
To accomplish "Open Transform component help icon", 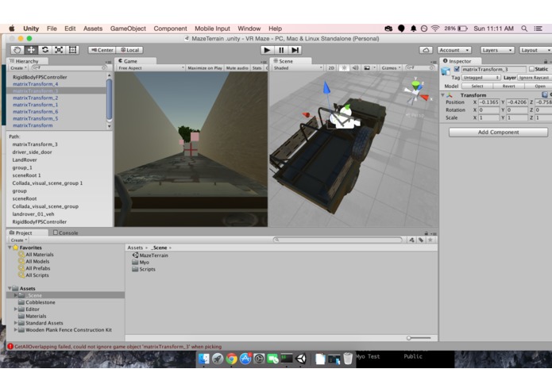I will coord(545,94).
